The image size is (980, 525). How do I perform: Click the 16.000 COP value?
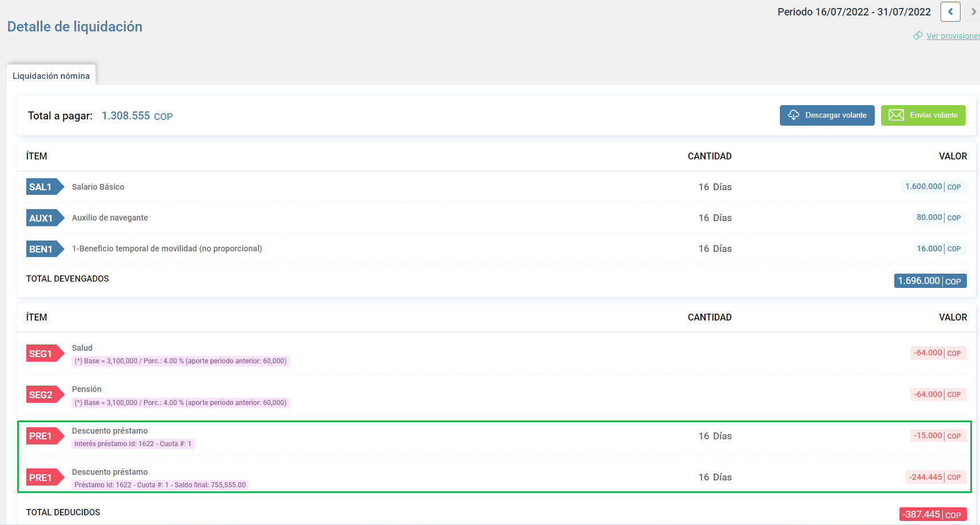click(939, 249)
